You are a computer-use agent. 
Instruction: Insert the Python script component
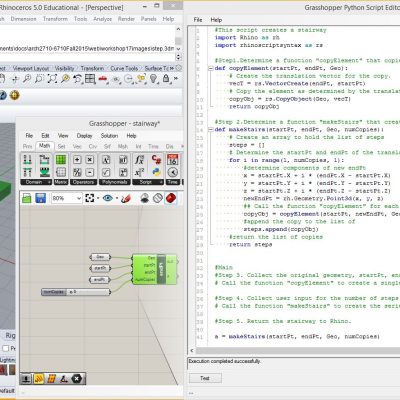[156, 172]
